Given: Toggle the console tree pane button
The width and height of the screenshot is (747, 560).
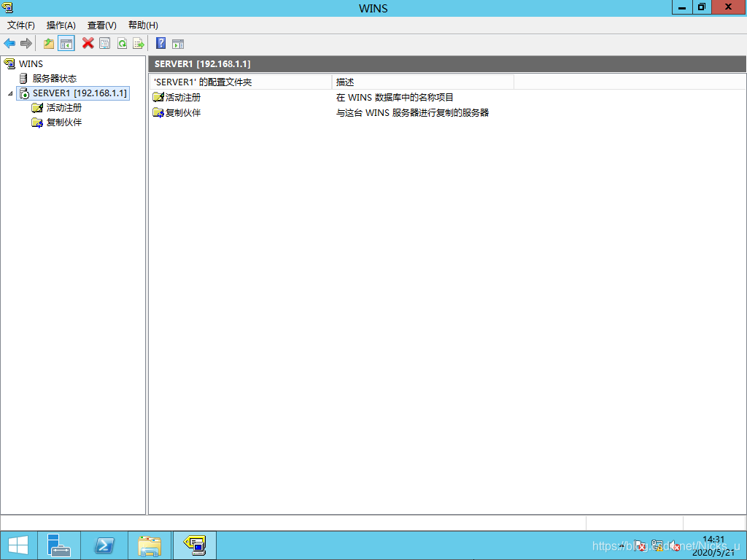Looking at the screenshot, I should (66, 44).
